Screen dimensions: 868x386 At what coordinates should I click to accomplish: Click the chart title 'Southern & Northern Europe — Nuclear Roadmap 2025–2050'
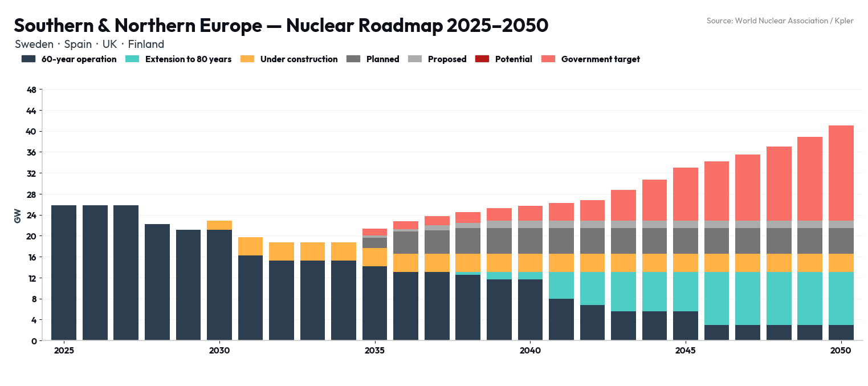(x=281, y=26)
